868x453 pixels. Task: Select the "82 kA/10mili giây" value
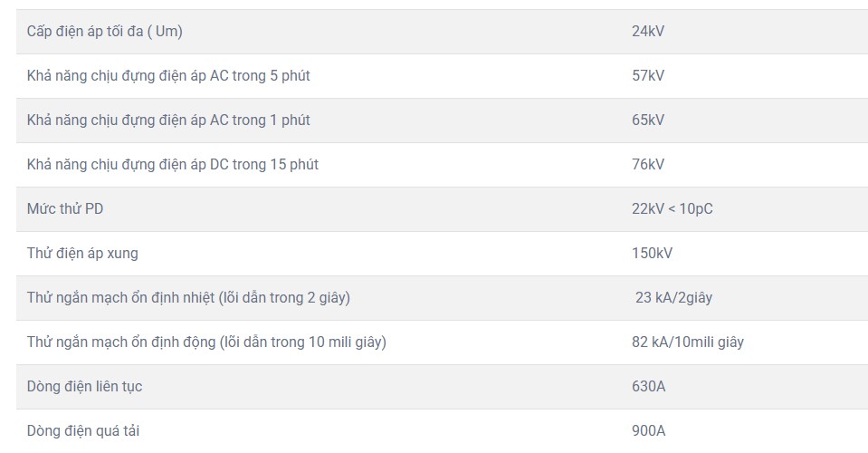click(688, 342)
